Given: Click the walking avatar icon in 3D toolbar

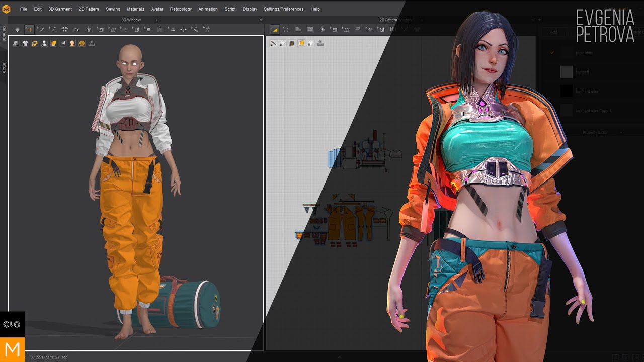Looking at the screenshot, I should pyautogui.click(x=207, y=29).
